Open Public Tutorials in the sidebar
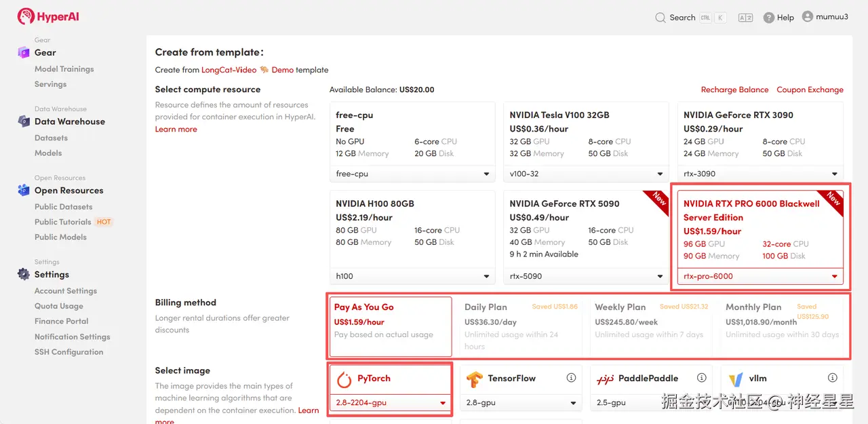This screenshot has width=868, height=424. click(62, 222)
